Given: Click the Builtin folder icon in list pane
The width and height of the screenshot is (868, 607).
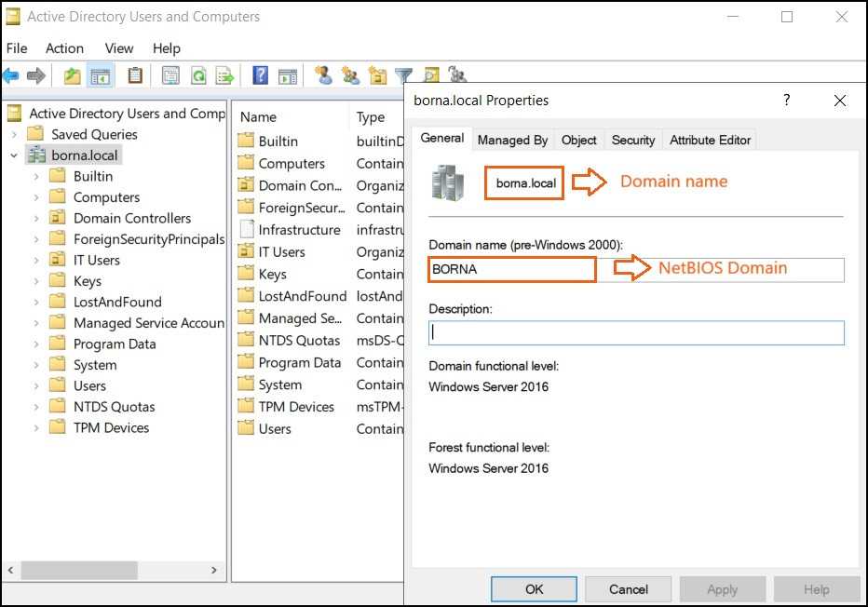Looking at the screenshot, I should click(246, 141).
